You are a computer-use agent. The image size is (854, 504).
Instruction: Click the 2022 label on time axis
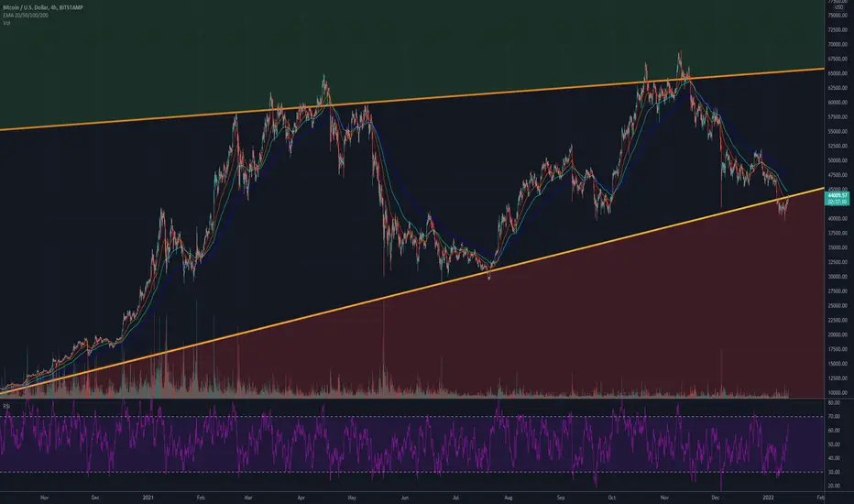click(x=769, y=498)
